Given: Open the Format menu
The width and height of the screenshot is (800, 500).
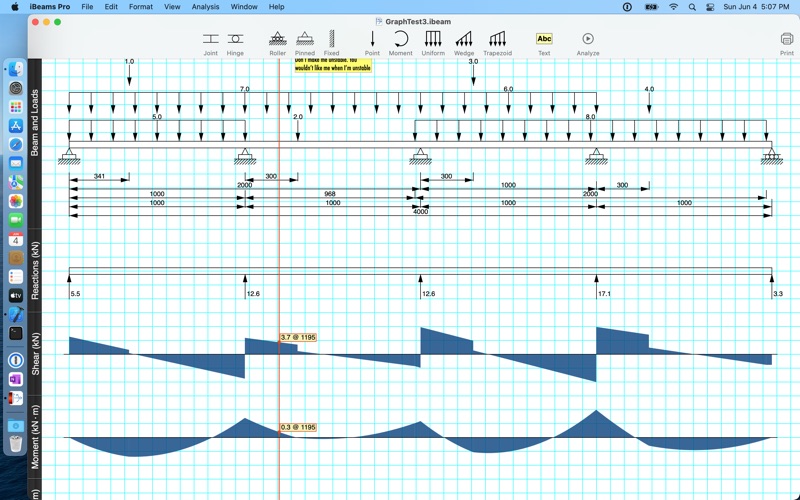Looking at the screenshot, I should [x=141, y=7].
